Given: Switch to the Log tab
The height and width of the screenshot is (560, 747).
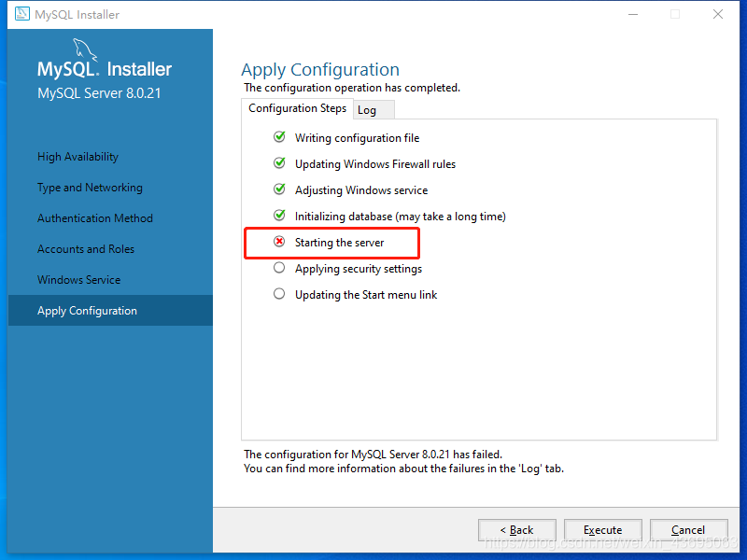Looking at the screenshot, I should tap(367, 110).
